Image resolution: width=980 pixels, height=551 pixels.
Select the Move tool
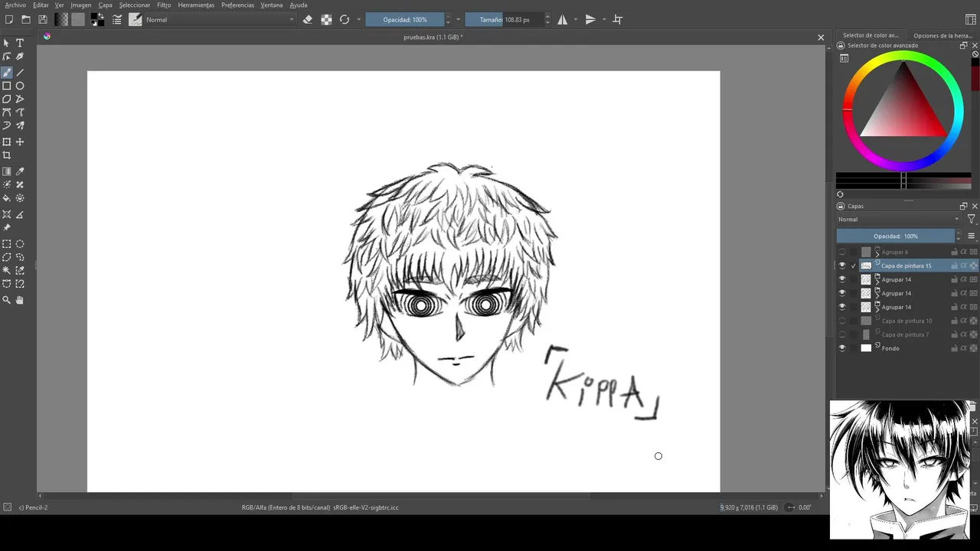click(x=20, y=142)
